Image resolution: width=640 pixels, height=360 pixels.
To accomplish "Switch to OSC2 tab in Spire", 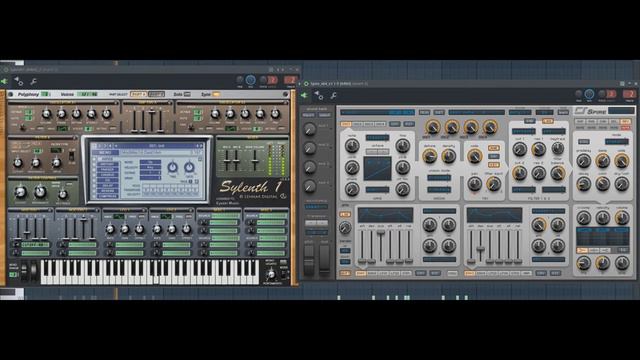I will point(358,124).
